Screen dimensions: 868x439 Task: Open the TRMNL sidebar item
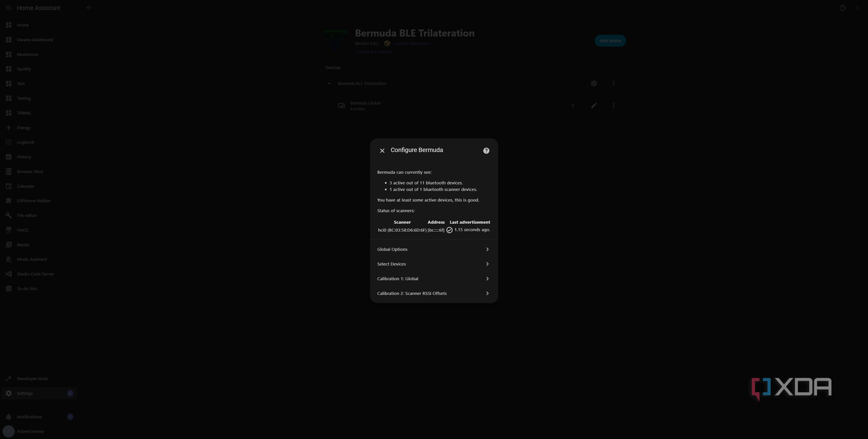point(38,113)
